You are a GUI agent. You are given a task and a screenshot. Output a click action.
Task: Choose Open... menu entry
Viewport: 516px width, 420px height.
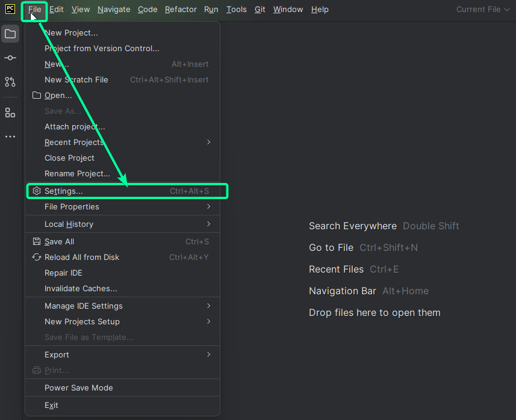pyautogui.click(x=122, y=96)
